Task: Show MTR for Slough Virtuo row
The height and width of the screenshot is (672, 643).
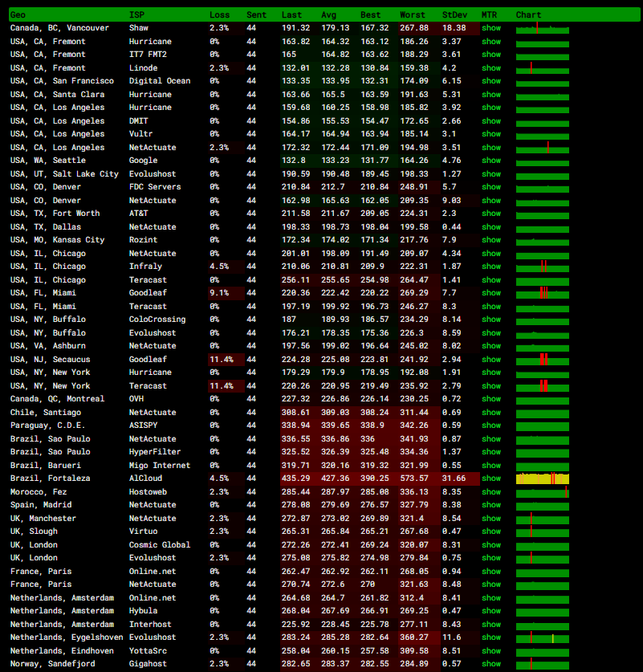Action: coord(490,531)
